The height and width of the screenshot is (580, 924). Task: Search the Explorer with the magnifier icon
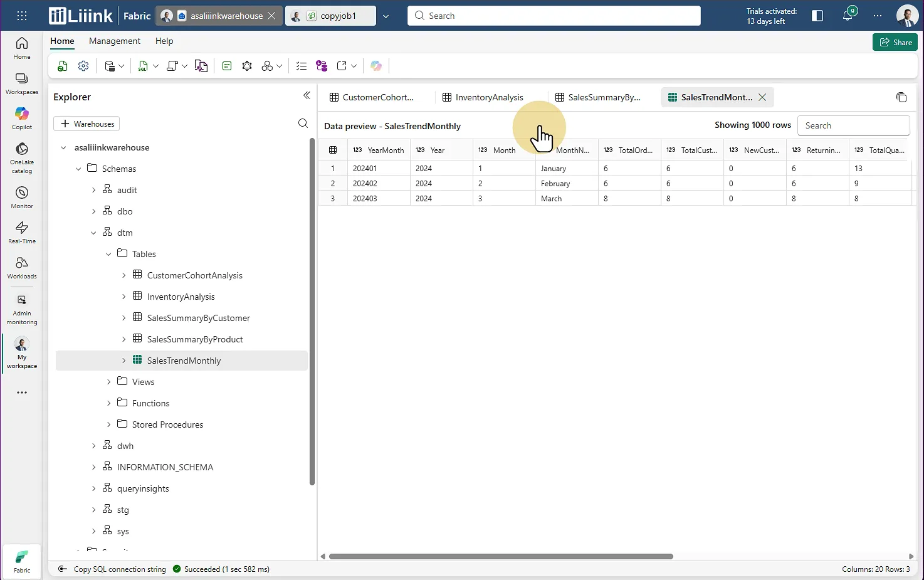(x=303, y=124)
